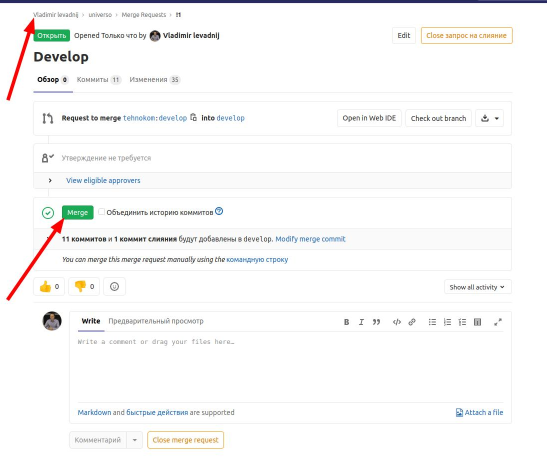The height and width of the screenshot is (469, 547).
Task: Copy source branch name tehnokon:develop
Action: pos(194,118)
